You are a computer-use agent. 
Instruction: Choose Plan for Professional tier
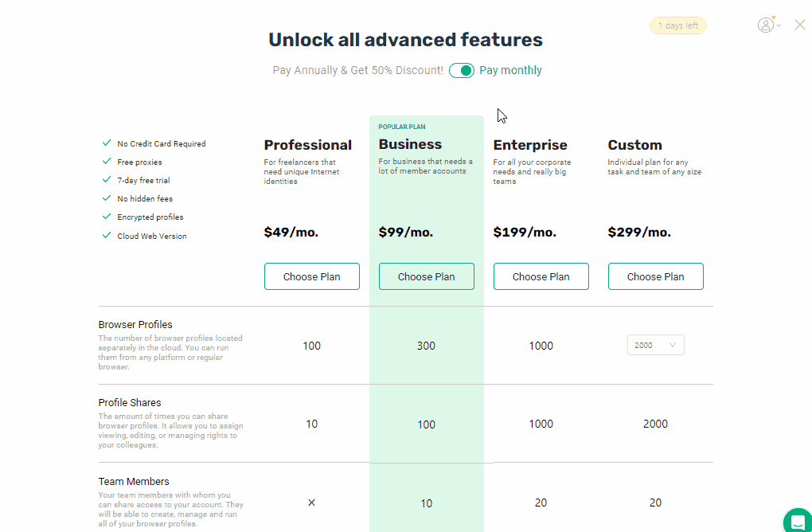tap(312, 276)
